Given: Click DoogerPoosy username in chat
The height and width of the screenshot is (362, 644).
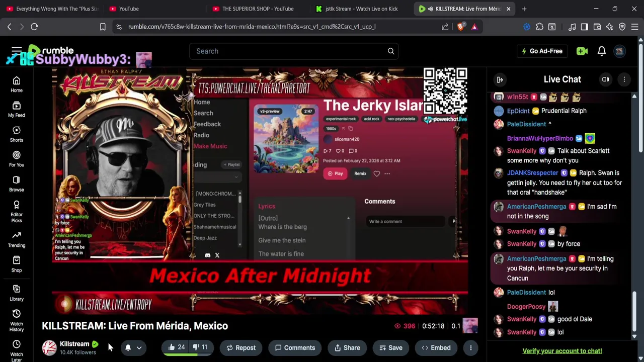Looking at the screenshot, I should click(526, 306).
